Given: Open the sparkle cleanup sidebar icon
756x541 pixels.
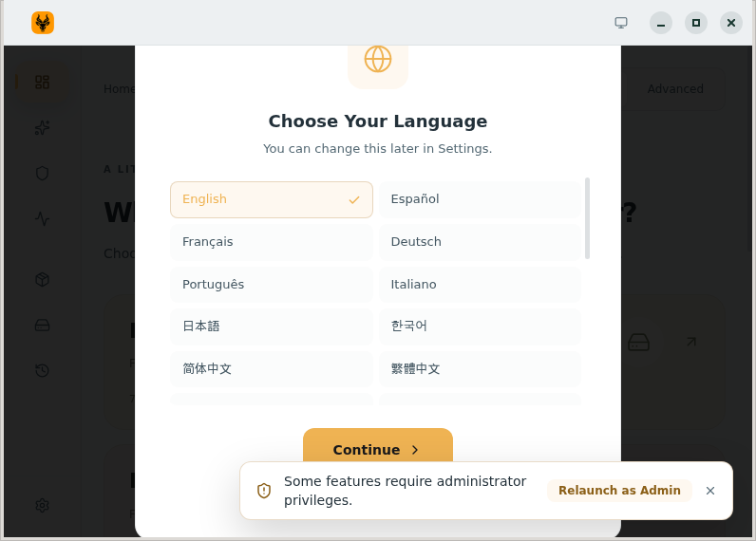Looking at the screenshot, I should [x=43, y=128].
